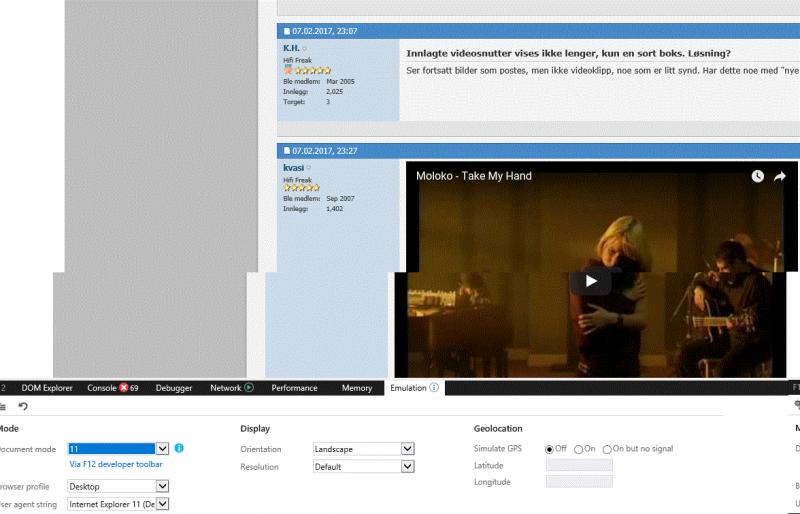This screenshot has height=514, width=800.
Task: Select Simulate GPS Off radio button
Action: click(549, 449)
